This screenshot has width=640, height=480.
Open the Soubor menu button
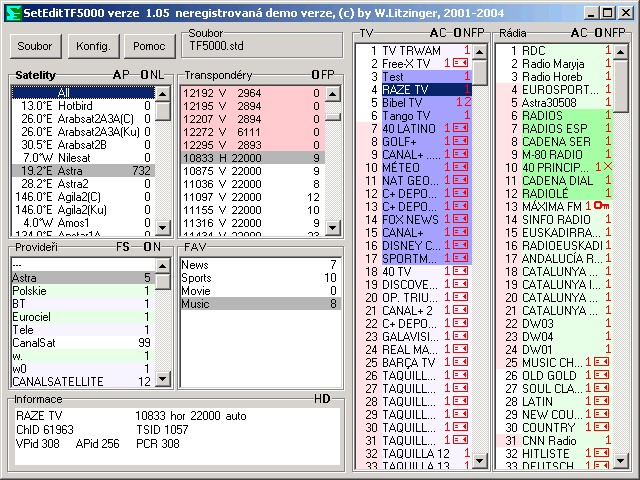point(35,46)
